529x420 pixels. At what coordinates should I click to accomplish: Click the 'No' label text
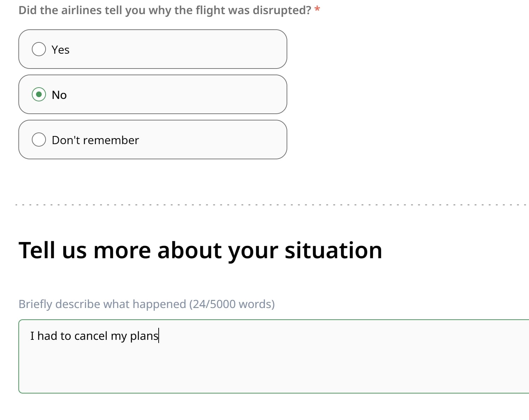tap(59, 94)
